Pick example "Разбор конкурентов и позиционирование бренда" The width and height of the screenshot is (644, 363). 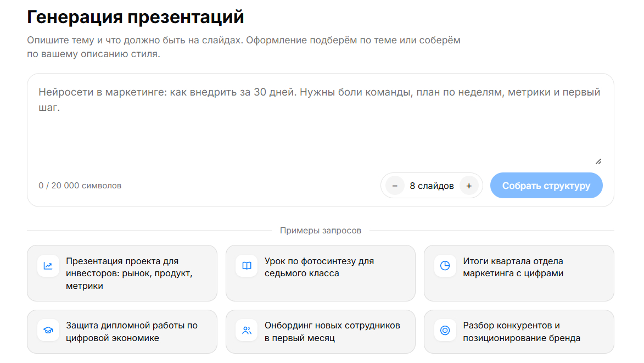tap(519, 332)
